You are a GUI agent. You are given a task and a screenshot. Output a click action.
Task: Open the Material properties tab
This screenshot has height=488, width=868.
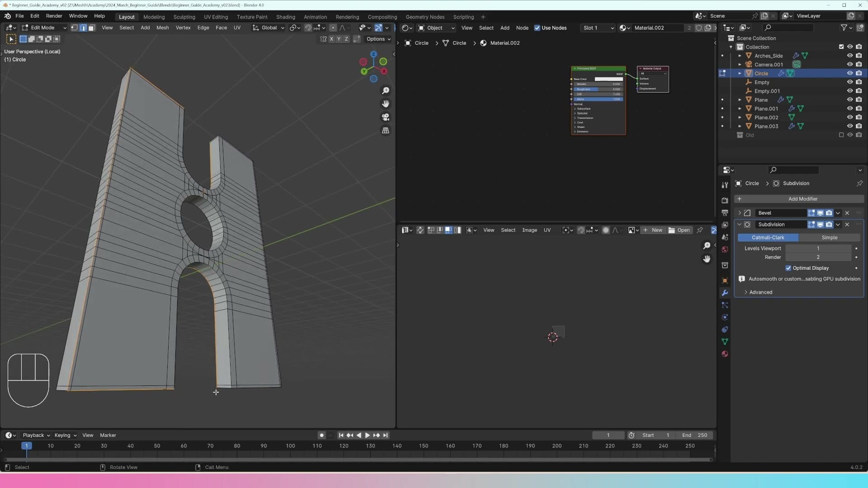coord(725,354)
